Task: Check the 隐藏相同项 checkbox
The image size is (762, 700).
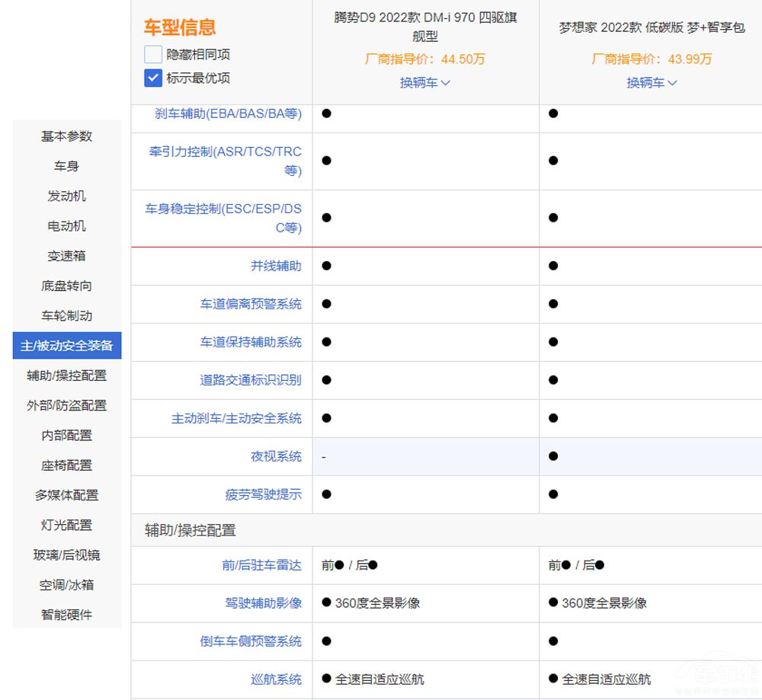Action: pos(153,54)
